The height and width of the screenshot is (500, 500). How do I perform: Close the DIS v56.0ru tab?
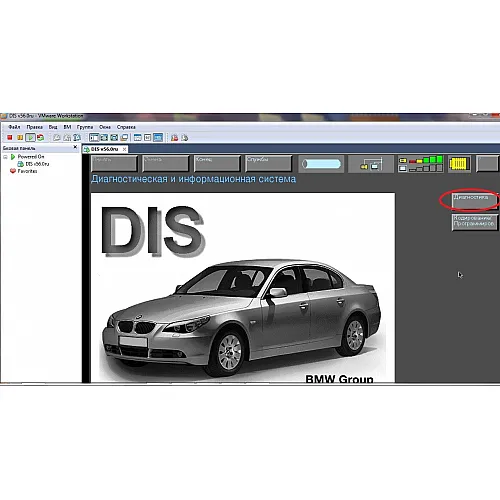pyautogui.click(x=124, y=149)
